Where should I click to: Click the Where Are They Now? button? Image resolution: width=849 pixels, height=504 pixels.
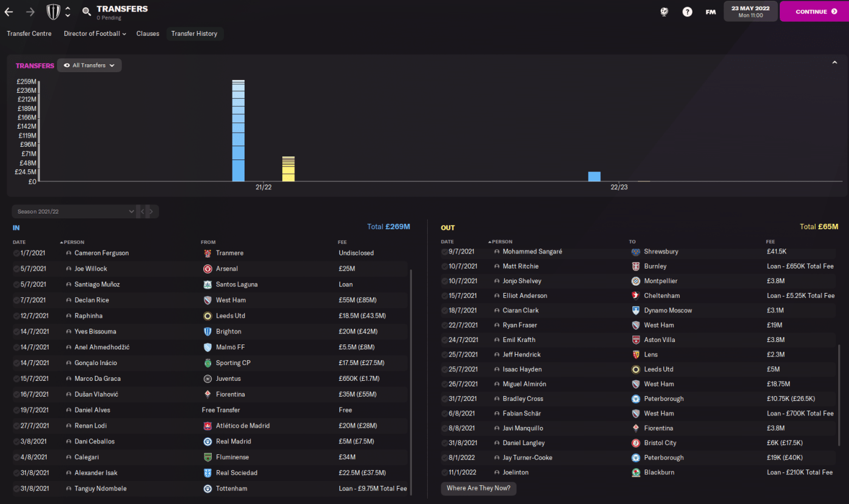[478, 488]
